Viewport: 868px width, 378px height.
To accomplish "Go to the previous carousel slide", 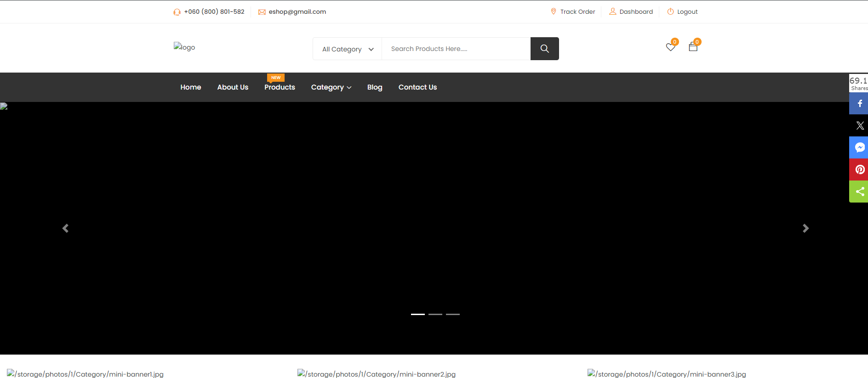I will (65, 228).
